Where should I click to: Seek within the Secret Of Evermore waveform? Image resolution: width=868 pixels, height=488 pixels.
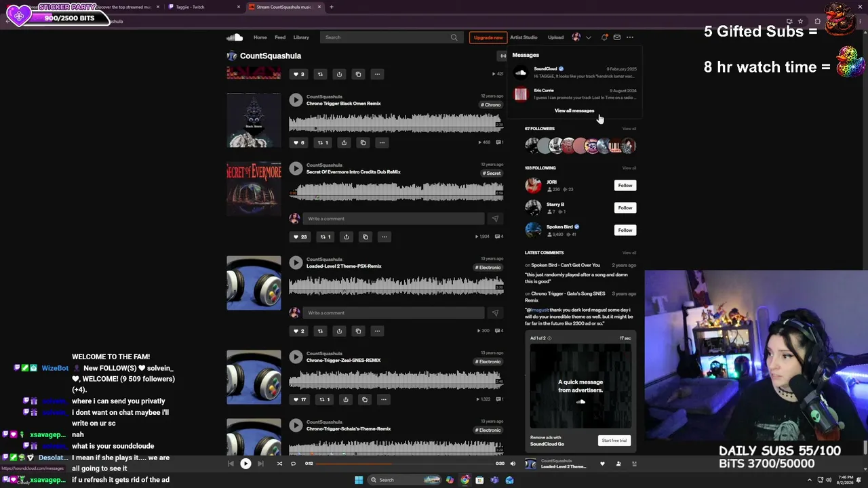[396, 191]
